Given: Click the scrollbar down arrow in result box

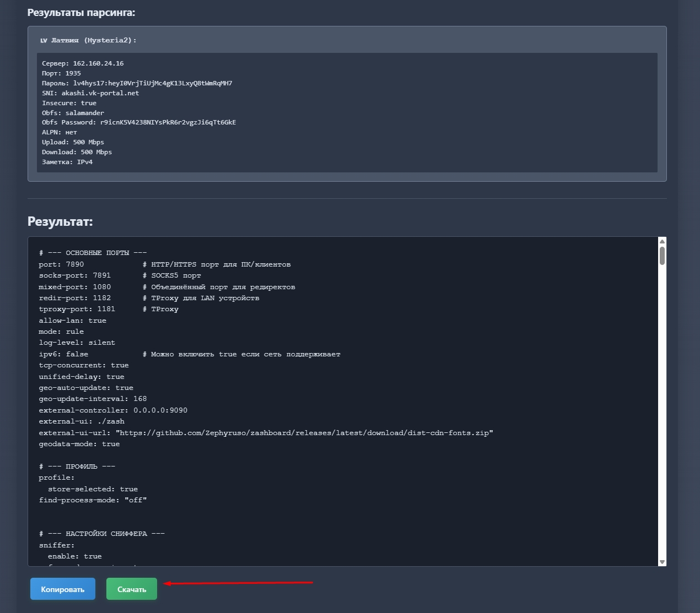Looking at the screenshot, I should [x=662, y=562].
